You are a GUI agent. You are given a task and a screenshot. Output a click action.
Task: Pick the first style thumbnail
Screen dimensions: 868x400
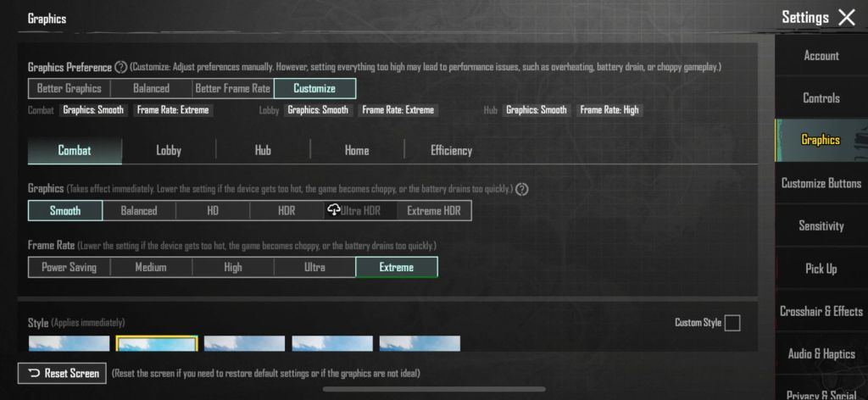(69, 343)
